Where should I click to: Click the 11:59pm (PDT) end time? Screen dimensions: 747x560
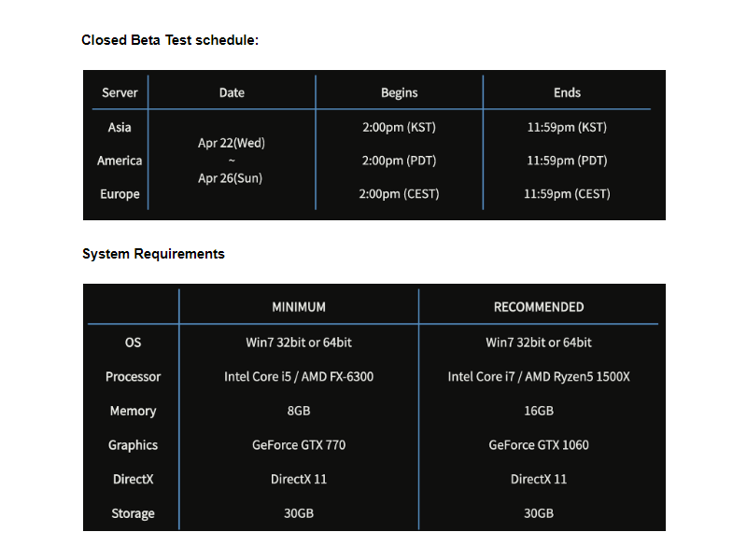pos(567,161)
